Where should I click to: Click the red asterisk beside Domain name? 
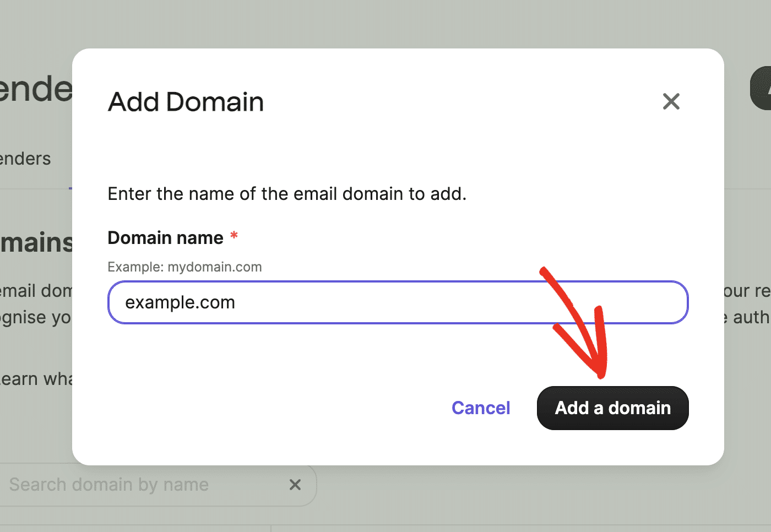[234, 236]
